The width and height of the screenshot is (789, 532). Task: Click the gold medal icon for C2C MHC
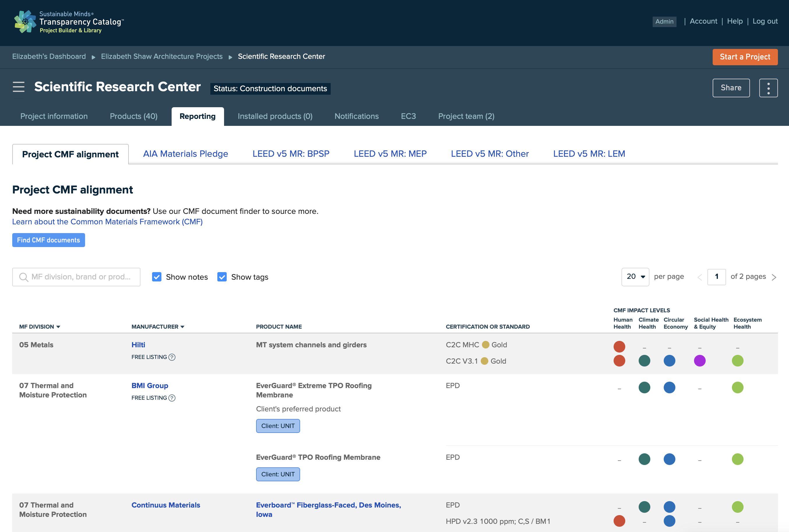[485, 345]
